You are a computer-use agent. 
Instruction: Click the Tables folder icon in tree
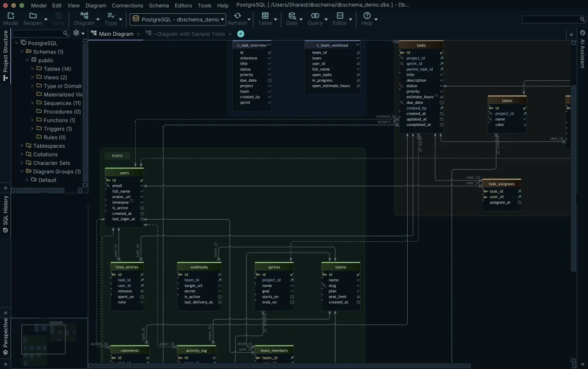pos(39,69)
